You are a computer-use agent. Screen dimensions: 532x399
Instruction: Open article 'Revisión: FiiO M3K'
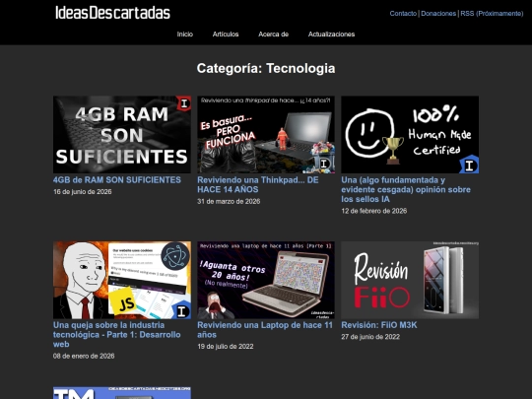pos(379,325)
